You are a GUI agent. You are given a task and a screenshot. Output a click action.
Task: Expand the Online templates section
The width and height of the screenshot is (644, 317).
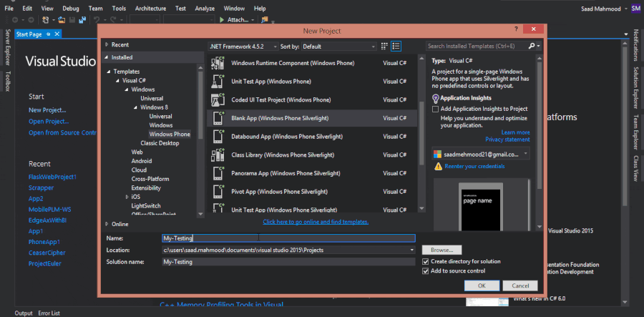(x=107, y=223)
